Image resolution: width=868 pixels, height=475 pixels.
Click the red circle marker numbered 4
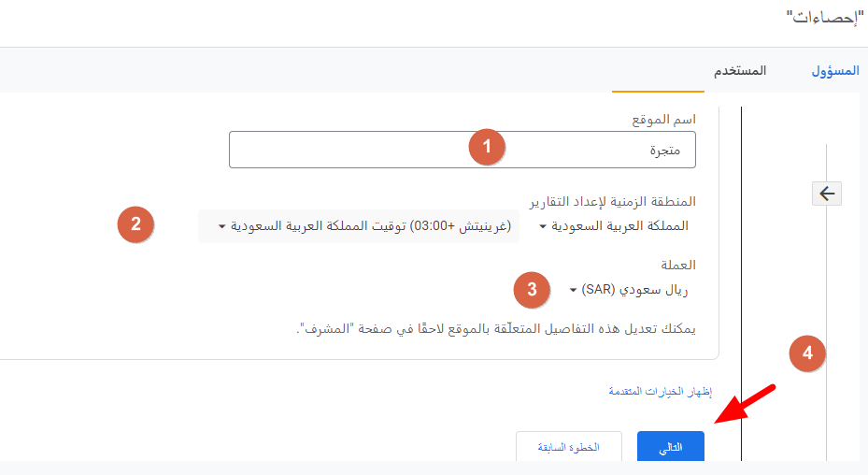point(807,353)
